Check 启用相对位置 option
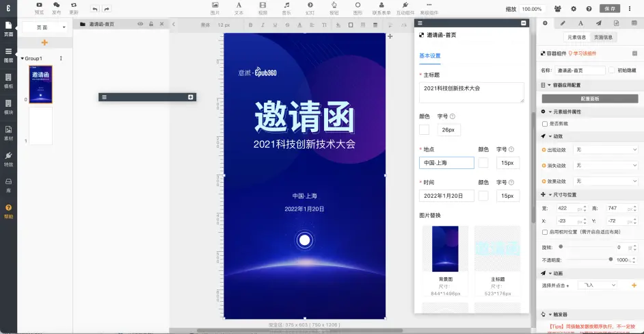 pos(545,233)
